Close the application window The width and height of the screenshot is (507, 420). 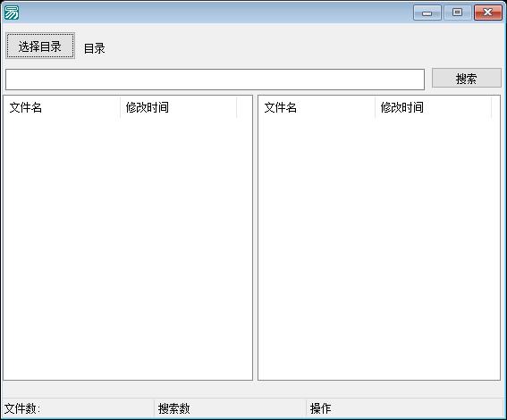pyautogui.click(x=488, y=13)
